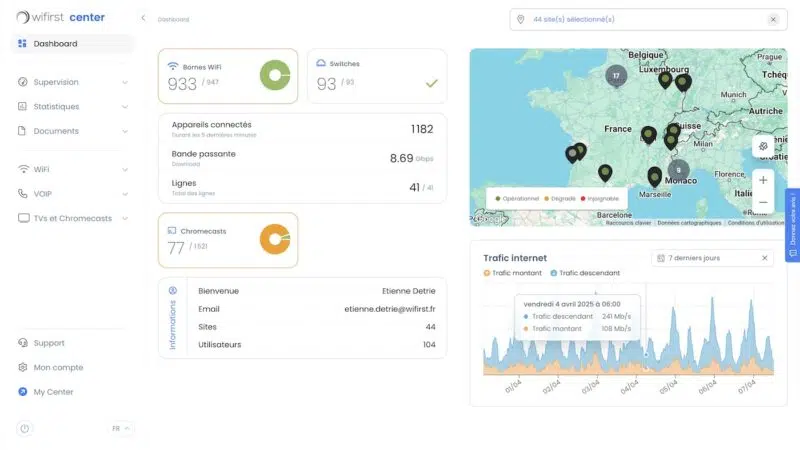The width and height of the screenshot is (800, 450).
Task: Open the Bornes WiFi card
Action: point(228,76)
